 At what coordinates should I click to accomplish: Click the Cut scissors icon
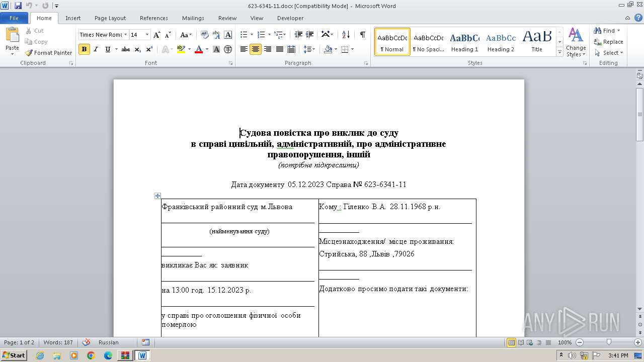pos(28,31)
